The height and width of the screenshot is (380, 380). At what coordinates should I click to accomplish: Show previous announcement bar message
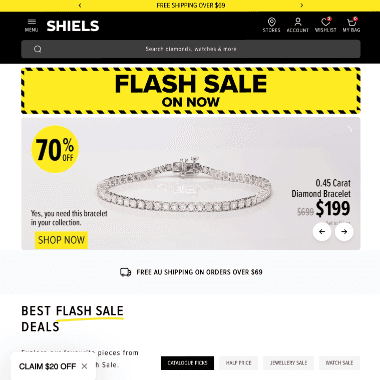(80, 5)
